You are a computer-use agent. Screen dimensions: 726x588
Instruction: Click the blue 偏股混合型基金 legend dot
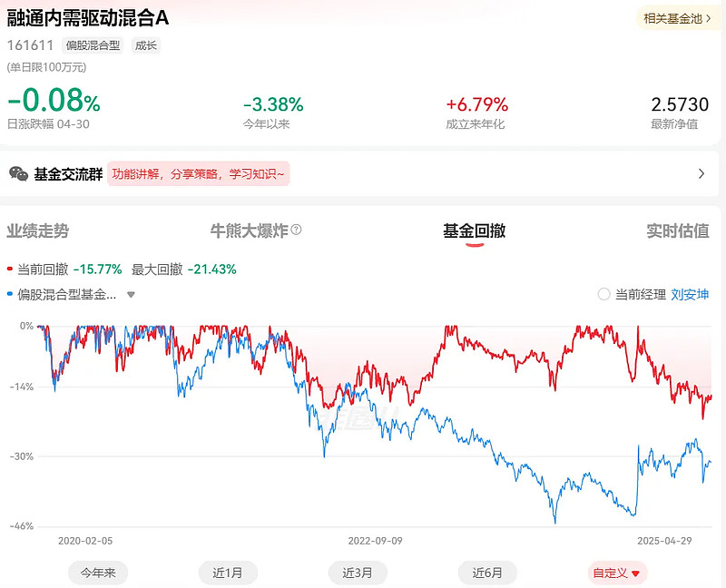pyautogui.click(x=10, y=295)
